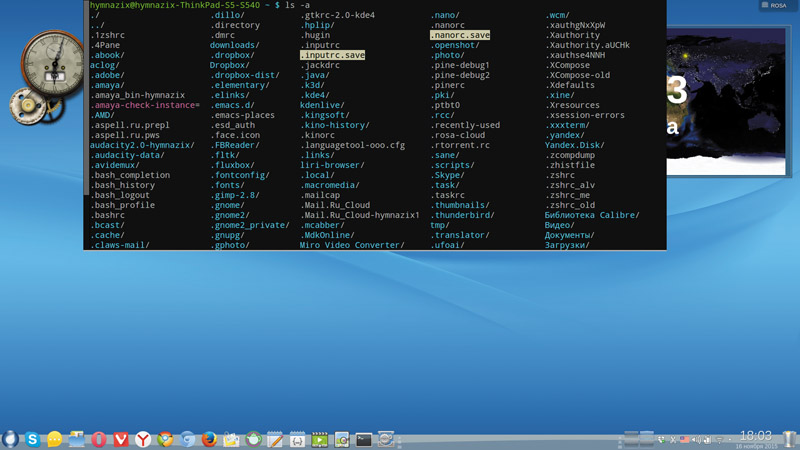Click the liri-browser/ directory entry
Screen dimensions: 800x450
click(332, 165)
